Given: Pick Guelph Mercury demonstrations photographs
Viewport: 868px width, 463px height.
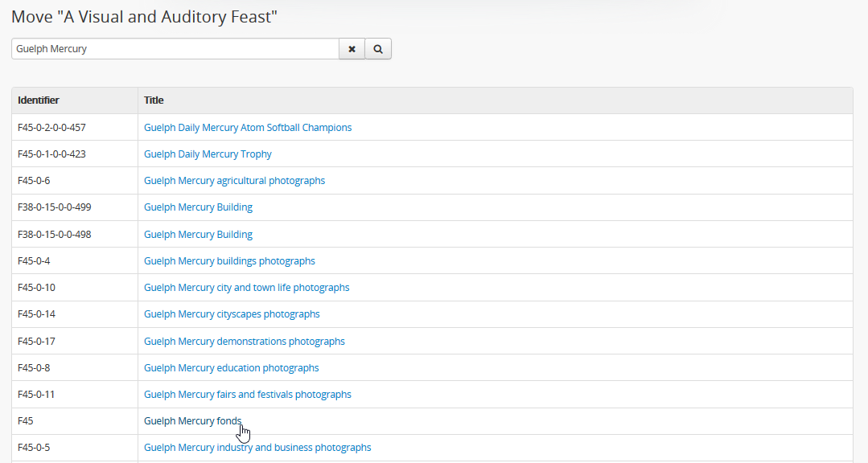Looking at the screenshot, I should [x=244, y=342].
